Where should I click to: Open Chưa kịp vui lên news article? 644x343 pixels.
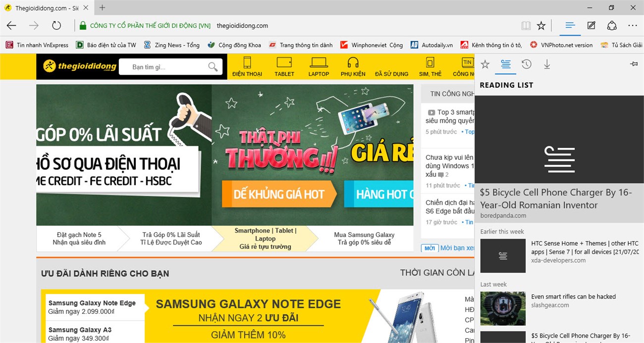tap(450, 166)
